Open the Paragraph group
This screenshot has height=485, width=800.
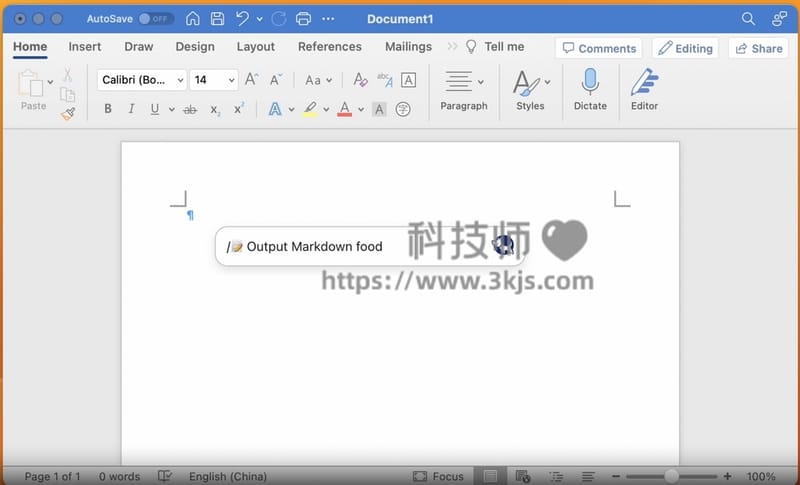[x=464, y=91]
